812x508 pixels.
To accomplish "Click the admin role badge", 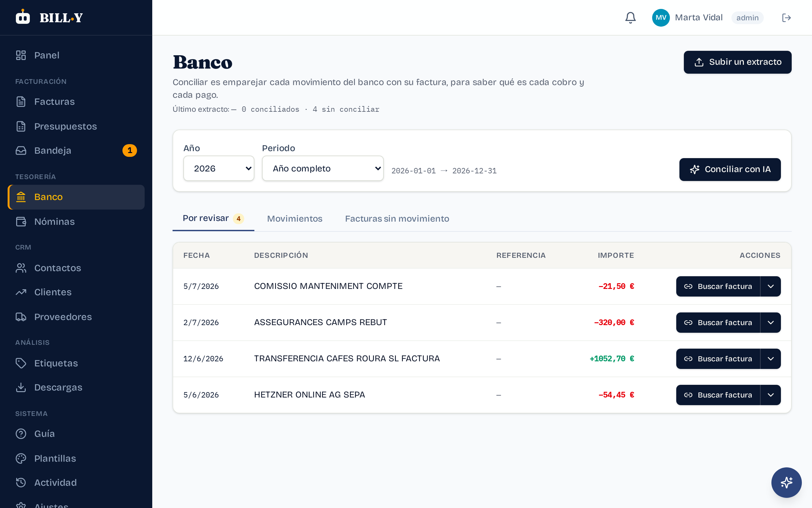I will click(747, 18).
